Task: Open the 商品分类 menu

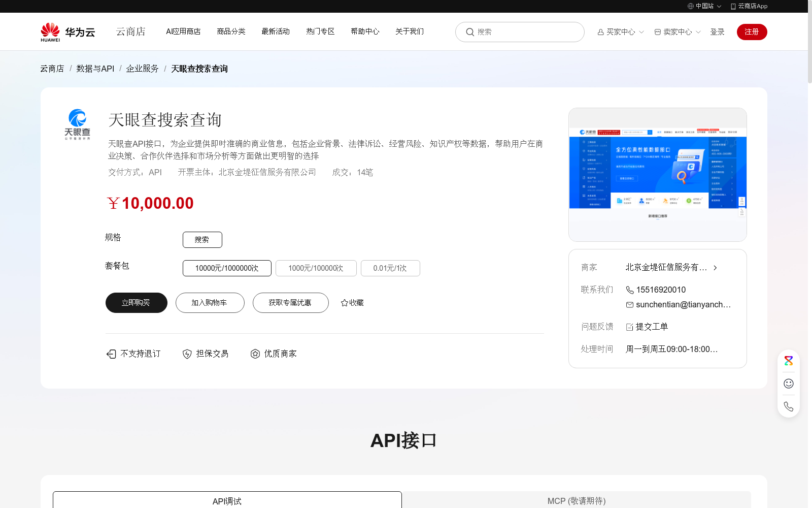Action: click(231, 31)
